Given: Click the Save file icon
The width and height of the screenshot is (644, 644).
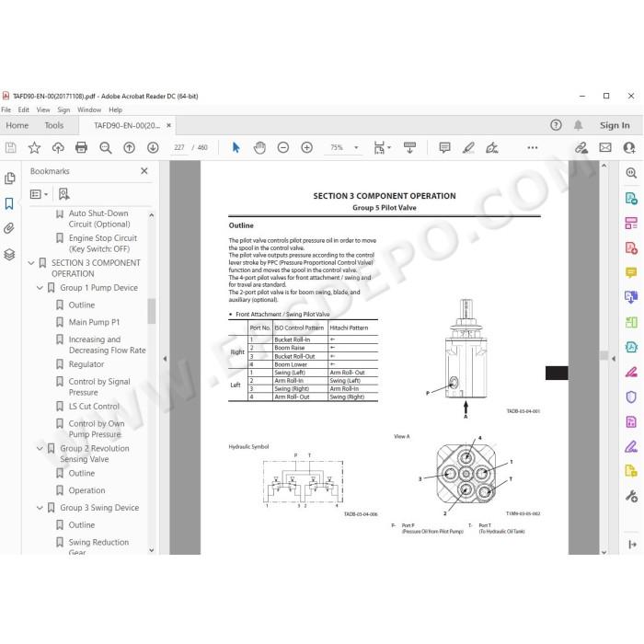Looking at the screenshot, I should (11, 147).
